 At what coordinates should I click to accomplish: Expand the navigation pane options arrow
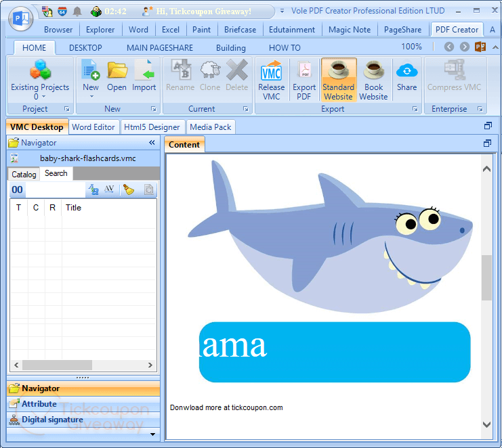pyautogui.click(x=152, y=434)
